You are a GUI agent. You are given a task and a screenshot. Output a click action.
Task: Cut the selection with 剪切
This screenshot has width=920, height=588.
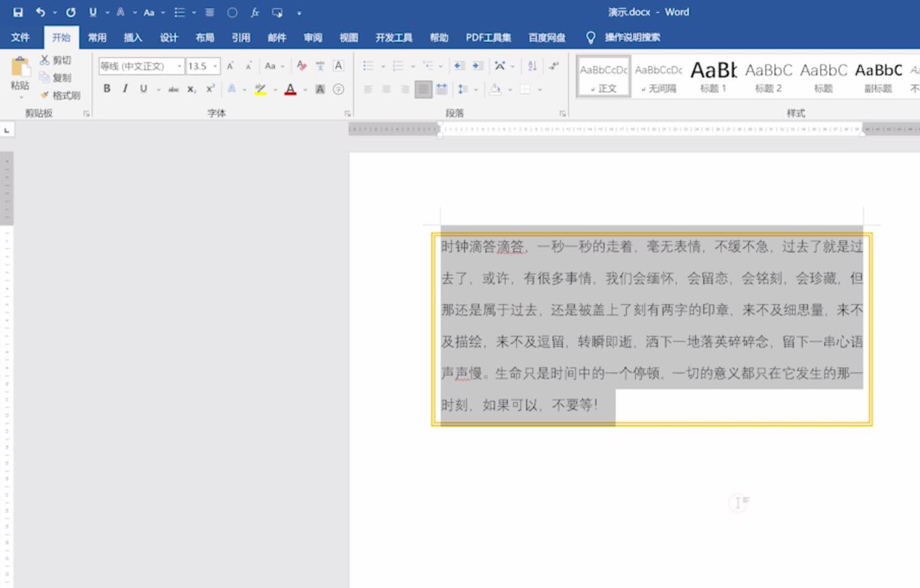[x=56, y=60]
